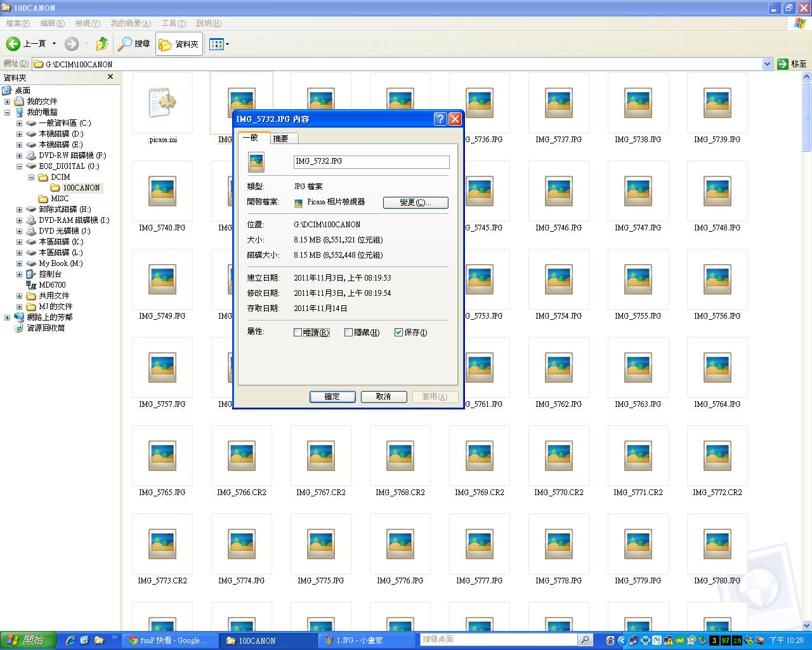Screen dimensions: 812x650
Task: Click the 變更 button
Action: click(416, 202)
